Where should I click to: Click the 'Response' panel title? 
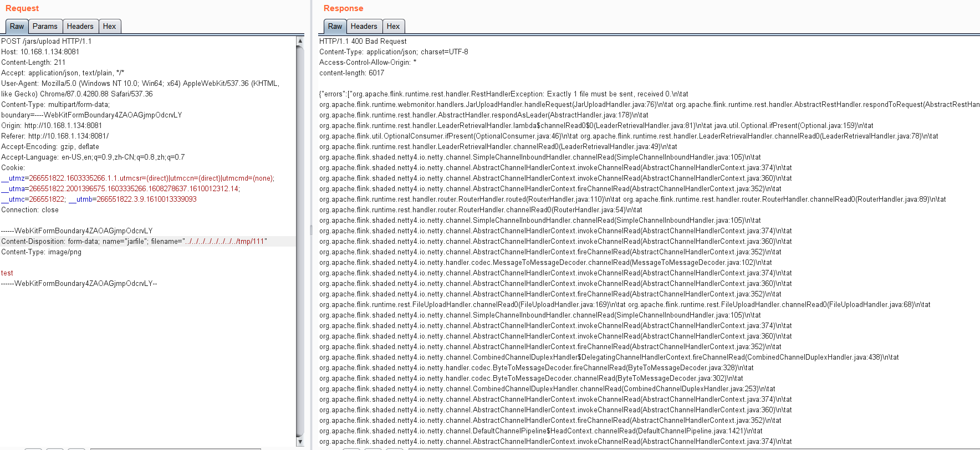(x=344, y=8)
